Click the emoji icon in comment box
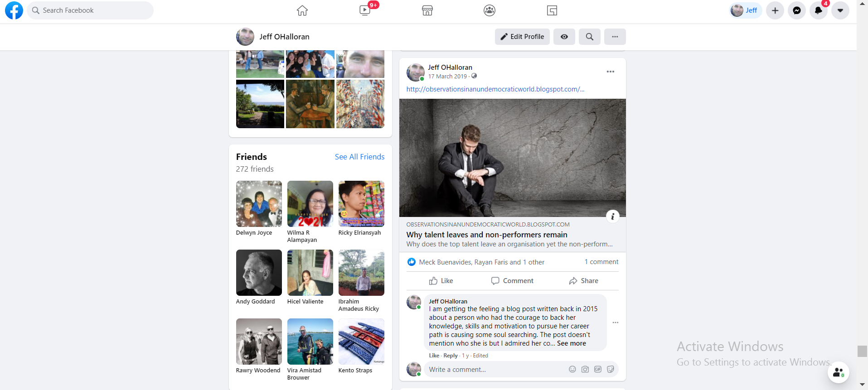This screenshot has width=868, height=390. [x=572, y=369]
